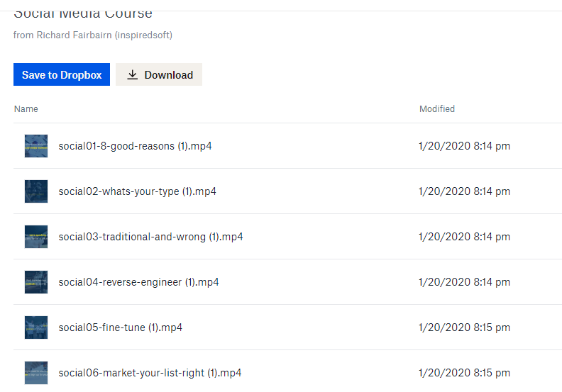Select file name social05-fine-tune (1).mp4

point(120,327)
